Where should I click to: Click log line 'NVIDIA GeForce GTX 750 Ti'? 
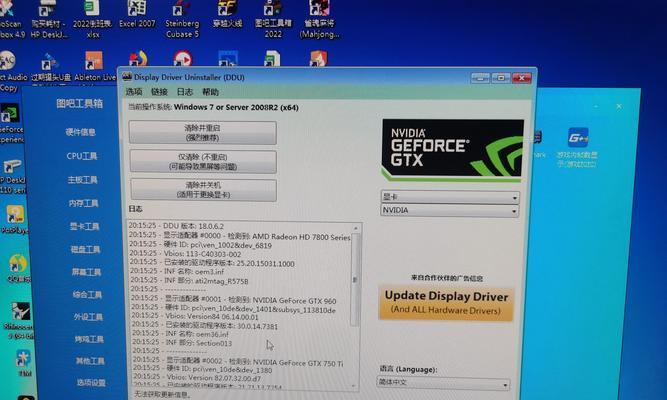point(237,362)
